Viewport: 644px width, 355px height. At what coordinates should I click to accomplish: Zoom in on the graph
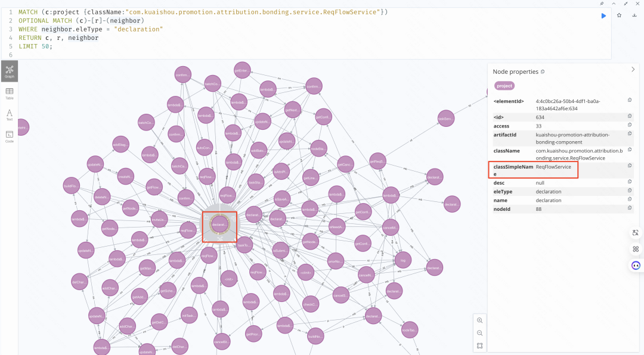coord(480,320)
